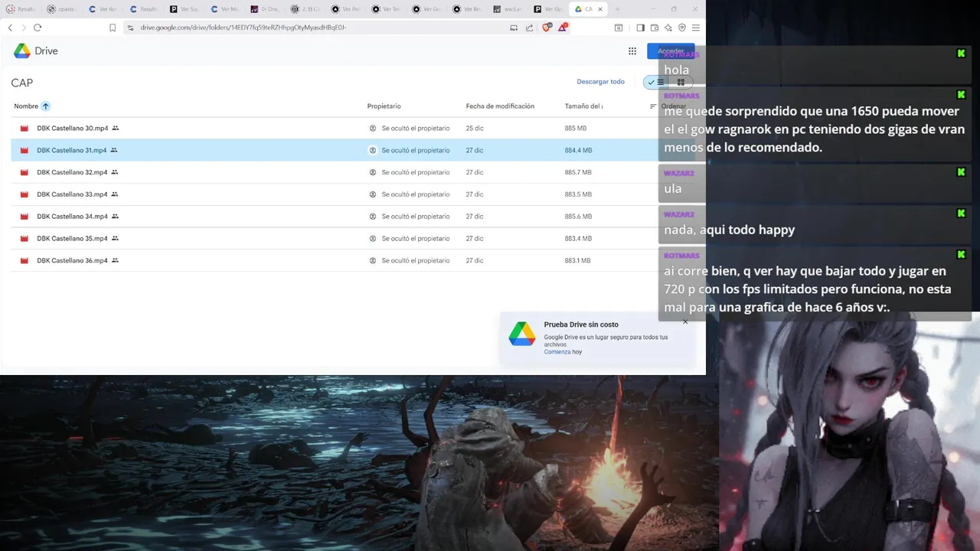
Task: Click the Tamaño del archivo column header
Action: [583, 106]
